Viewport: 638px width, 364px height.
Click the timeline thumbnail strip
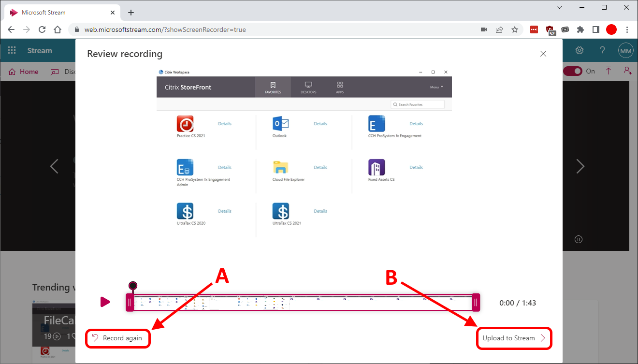pos(303,303)
